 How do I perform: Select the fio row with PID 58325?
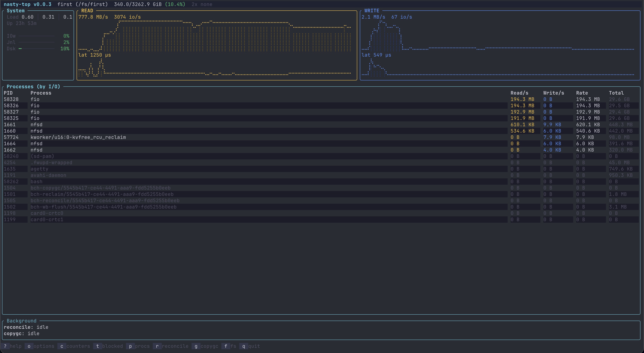[x=321, y=118]
